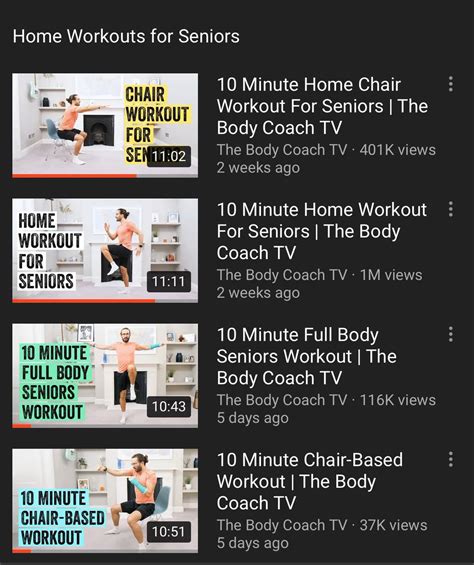Play the Chair Workout For Seniors thumbnail
Viewport: 474px width, 565px height.
coord(105,125)
